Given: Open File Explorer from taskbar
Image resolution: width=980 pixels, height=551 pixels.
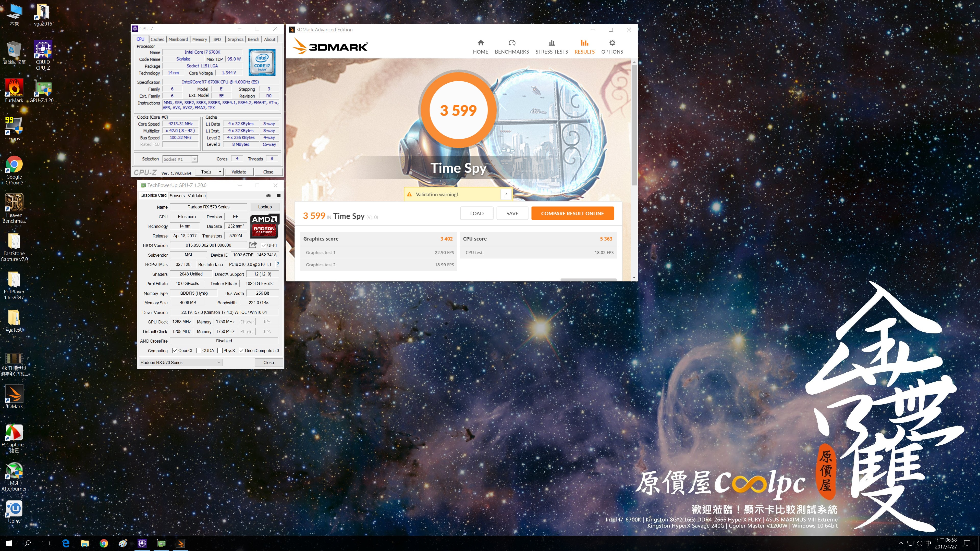Looking at the screenshot, I should point(84,543).
